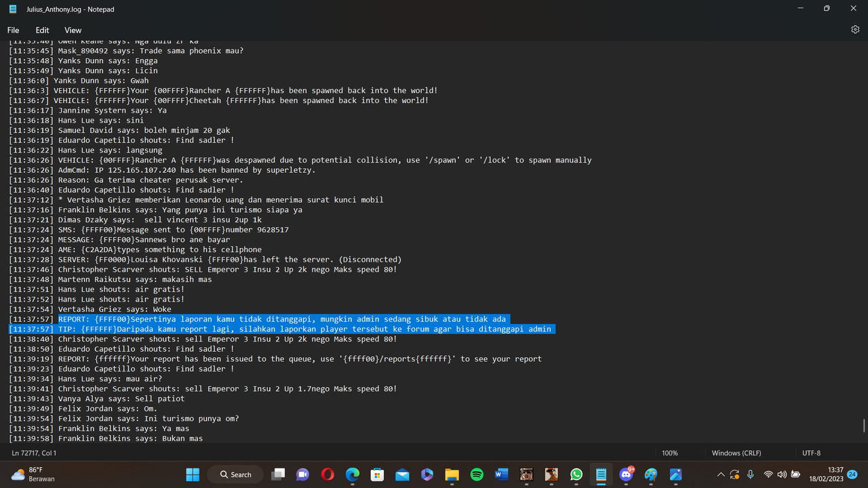Screen dimensions: 868x488
Task: Open the Edit menu
Action: 42,30
